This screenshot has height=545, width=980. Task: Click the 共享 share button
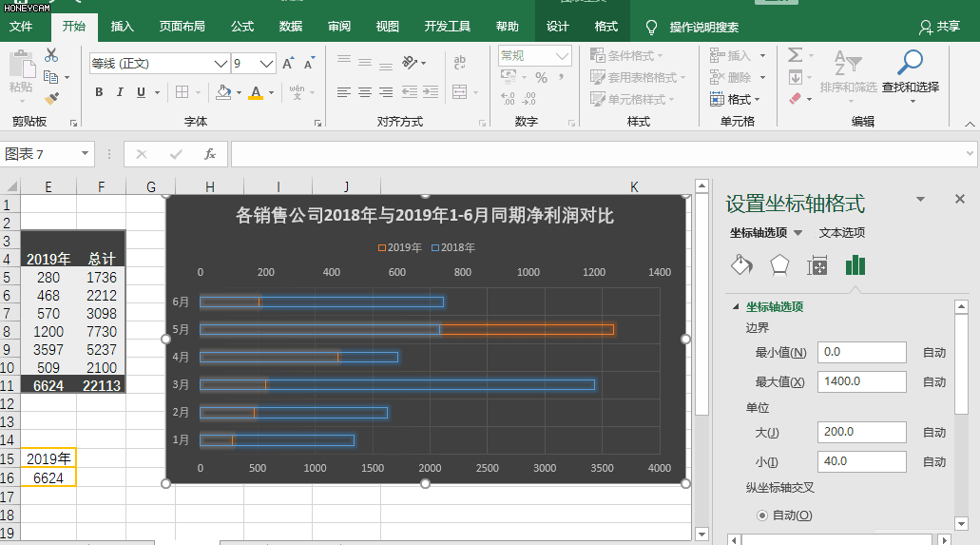coord(940,27)
